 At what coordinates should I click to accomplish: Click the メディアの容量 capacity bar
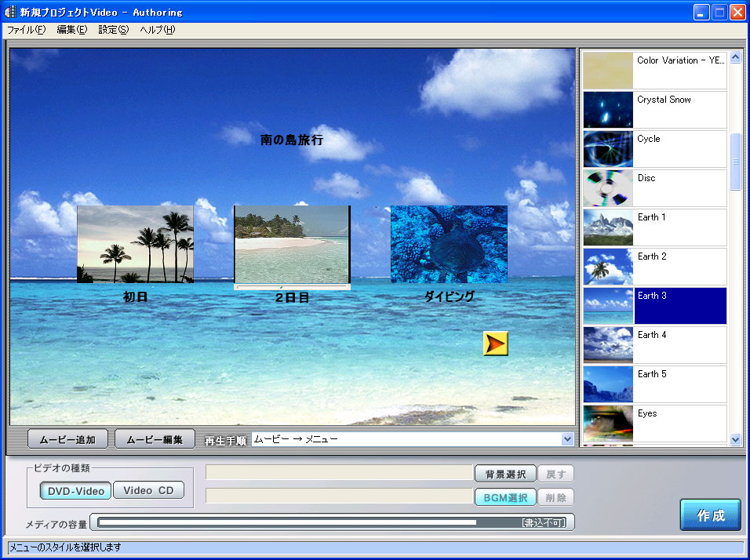point(332,522)
